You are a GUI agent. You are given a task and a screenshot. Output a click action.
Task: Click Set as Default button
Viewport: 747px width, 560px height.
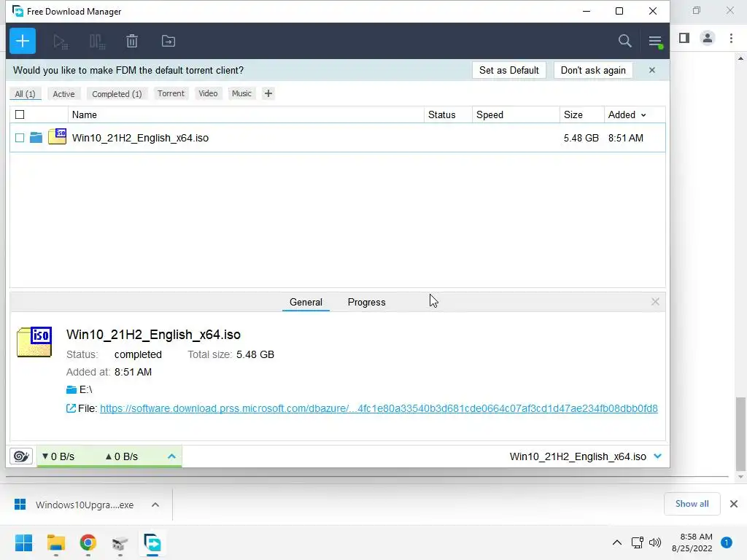point(508,70)
